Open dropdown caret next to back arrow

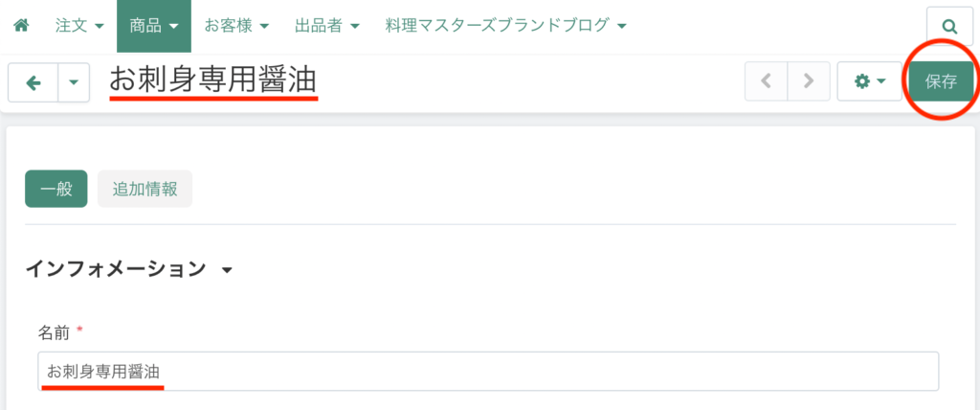pyautogui.click(x=74, y=82)
